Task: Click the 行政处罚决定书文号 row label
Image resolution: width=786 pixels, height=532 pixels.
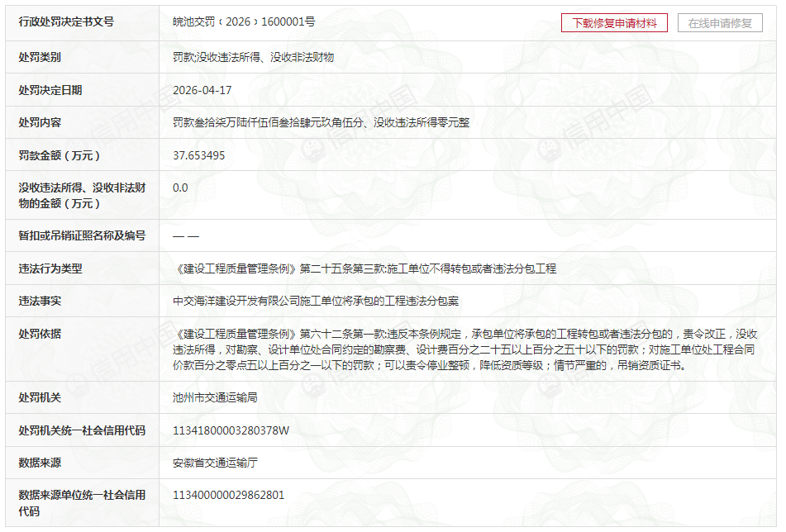Action: 66,22
